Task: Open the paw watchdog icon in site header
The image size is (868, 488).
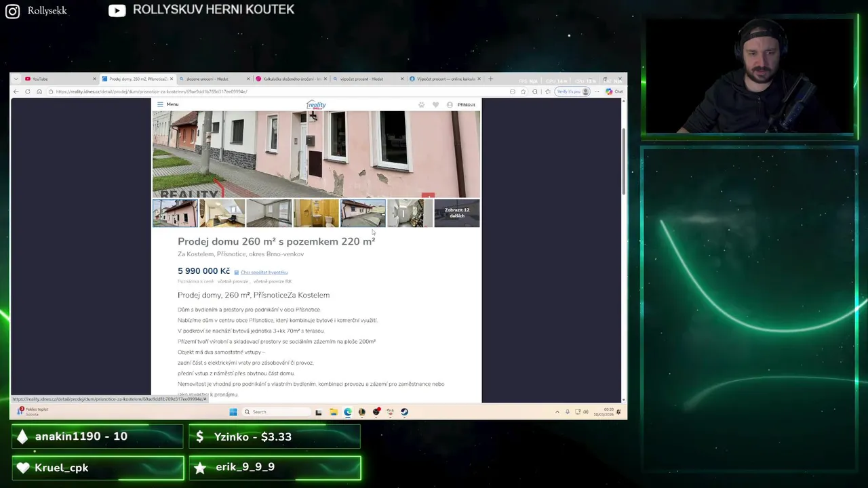Action: (x=421, y=104)
